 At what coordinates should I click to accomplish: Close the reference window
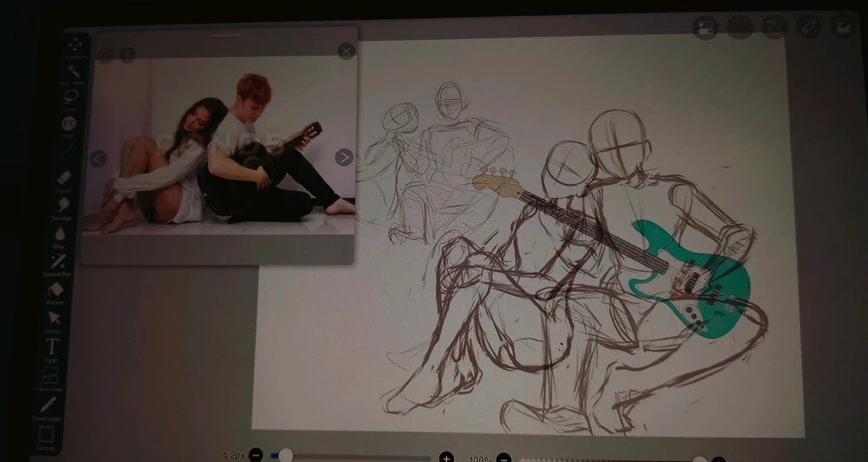[346, 51]
